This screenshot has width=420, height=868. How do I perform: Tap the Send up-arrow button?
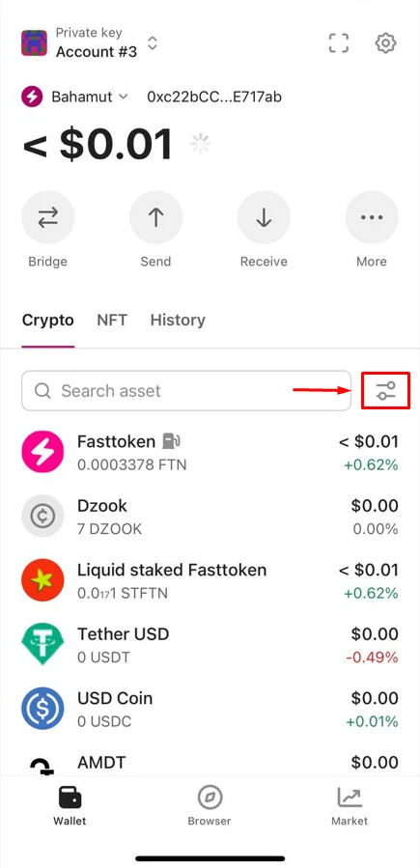[x=156, y=218]
